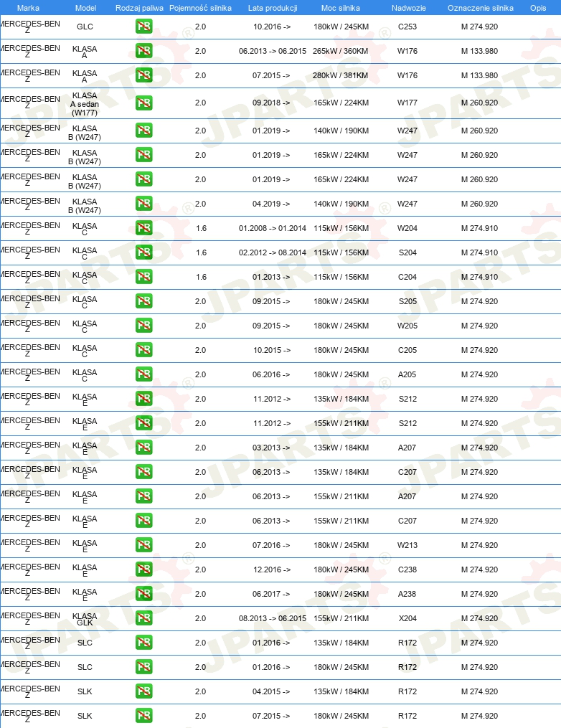This screenshot has width=561, height=728.
Task: Click the fuel icon in the A238 row
Action: 144,593
